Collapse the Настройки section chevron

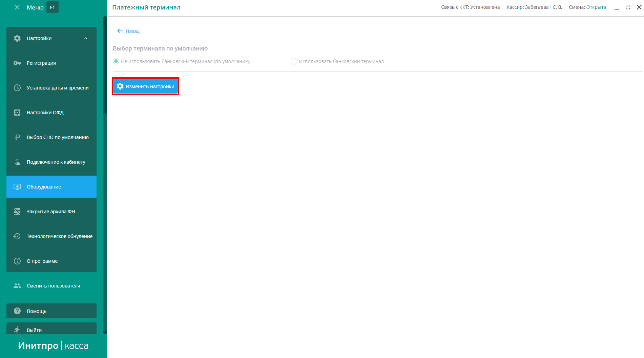tap(86, 38)
